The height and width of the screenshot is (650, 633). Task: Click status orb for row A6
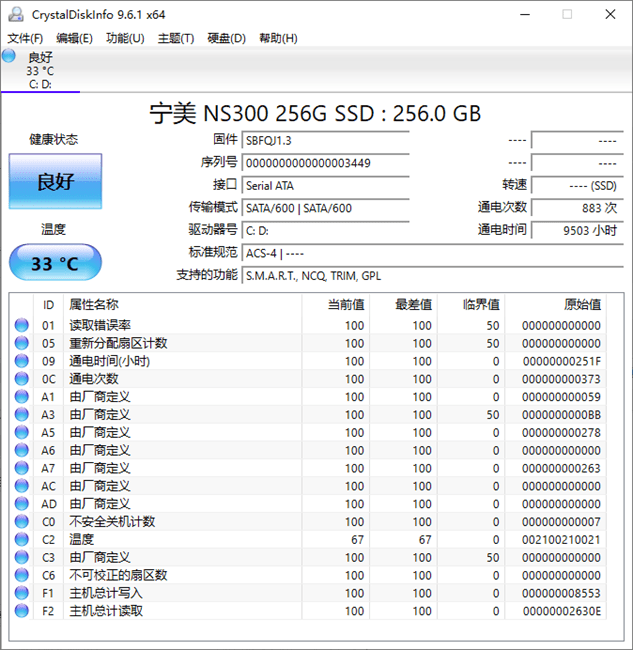tap(22, 450)
